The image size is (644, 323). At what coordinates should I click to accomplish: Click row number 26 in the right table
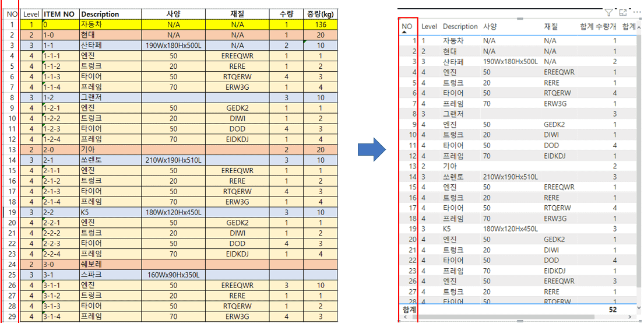(413, 280)
